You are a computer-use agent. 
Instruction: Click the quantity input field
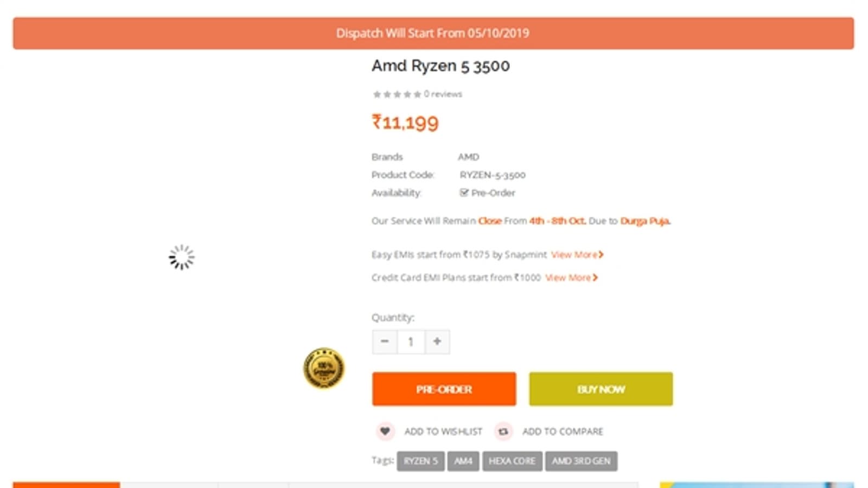(411, 342)
